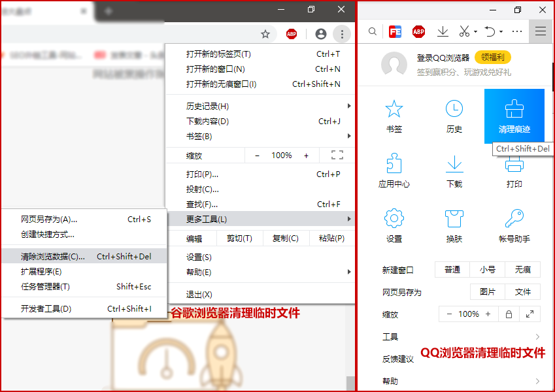Click the QQ zoom fullscreen expand icon
Viewport: 555px width, 392px height.
[x=530, y=314]
